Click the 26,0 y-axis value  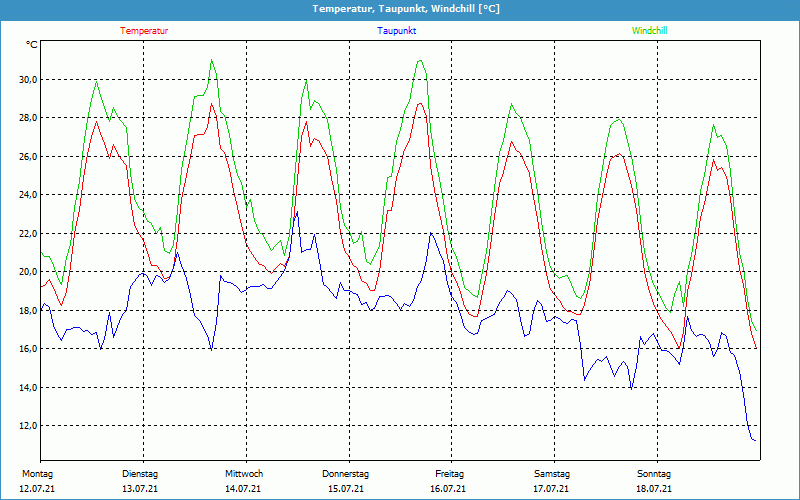click(27, 157)
